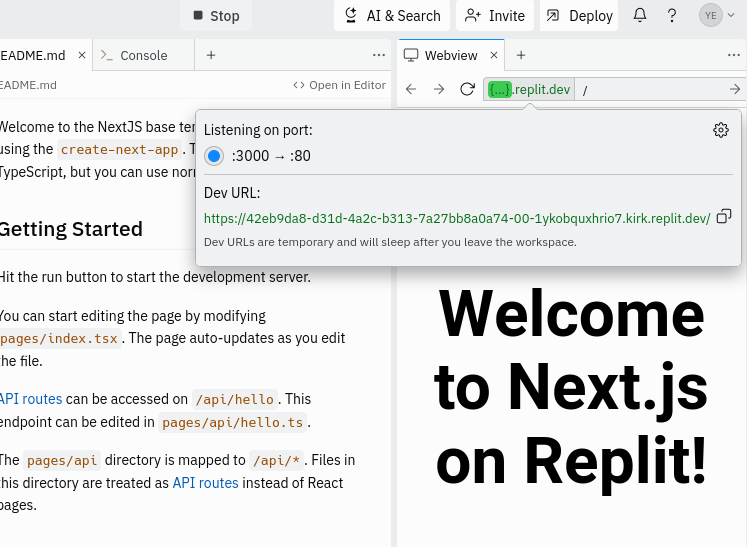Open the first API routes link
Viewport: 747px width, 547px height.
click(x=31, y=399)
